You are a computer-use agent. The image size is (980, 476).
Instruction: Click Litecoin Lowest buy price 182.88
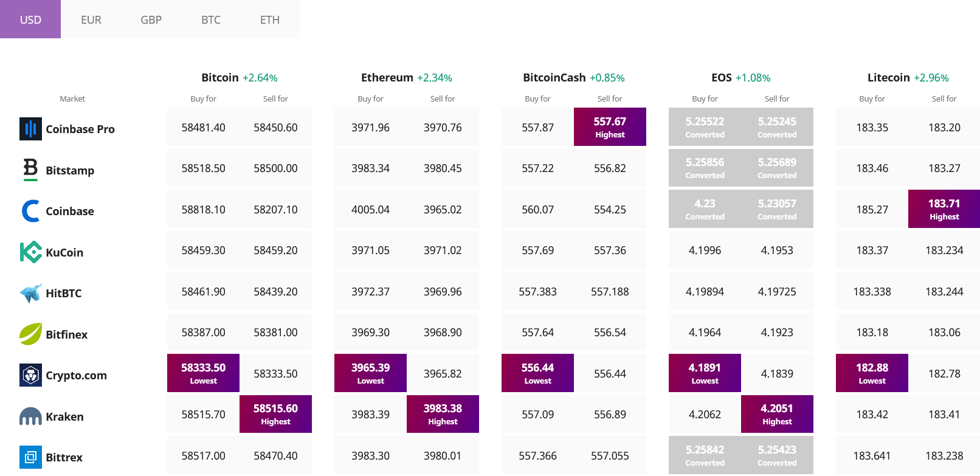click(872, 373)
